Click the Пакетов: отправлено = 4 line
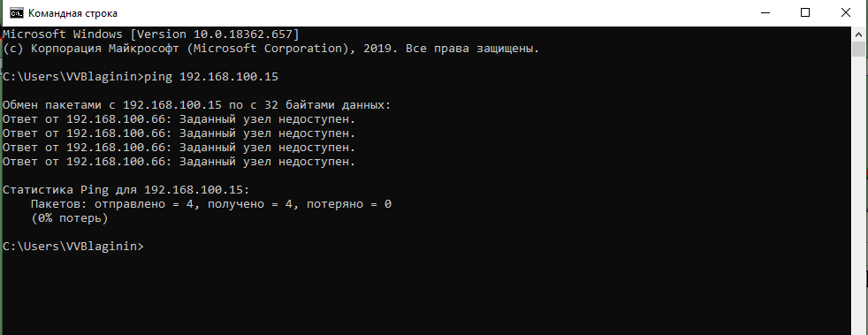This screenshot has height=335, width=868. 211,204
